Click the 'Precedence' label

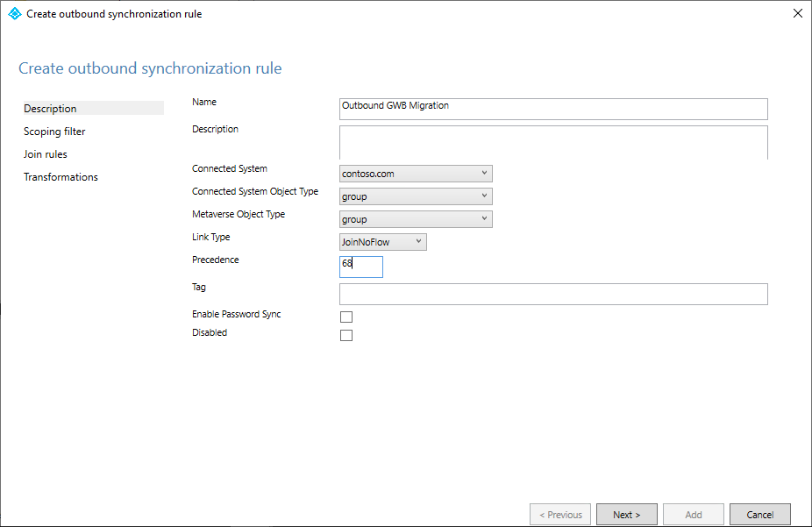[216, 260]
